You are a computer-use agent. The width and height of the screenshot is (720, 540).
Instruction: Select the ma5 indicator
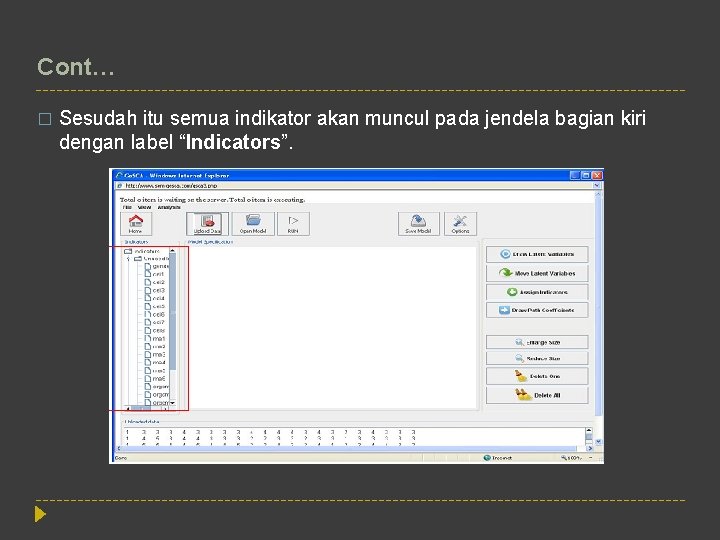click(154, 371)
